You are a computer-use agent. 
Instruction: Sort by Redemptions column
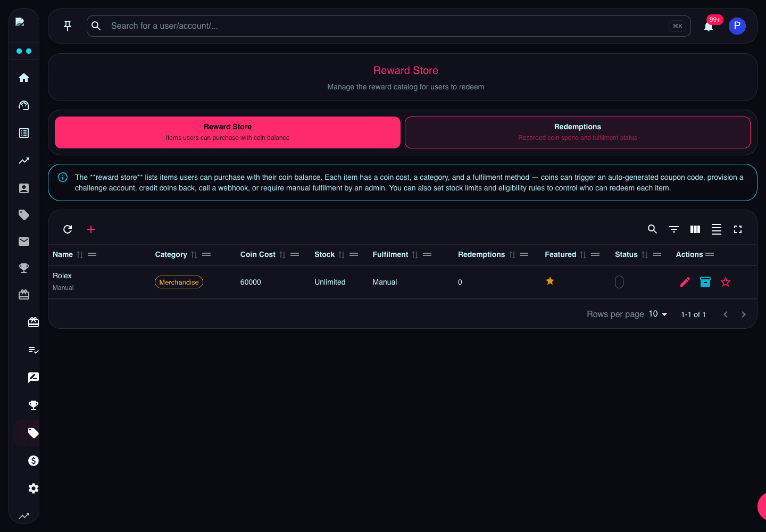512,255
